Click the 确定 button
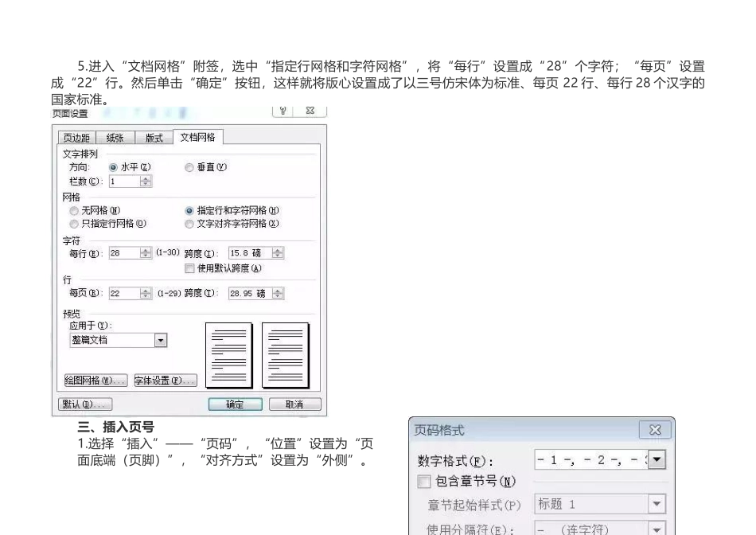The image size is (756, 535). pyautogui.click(x=236, y=402)
